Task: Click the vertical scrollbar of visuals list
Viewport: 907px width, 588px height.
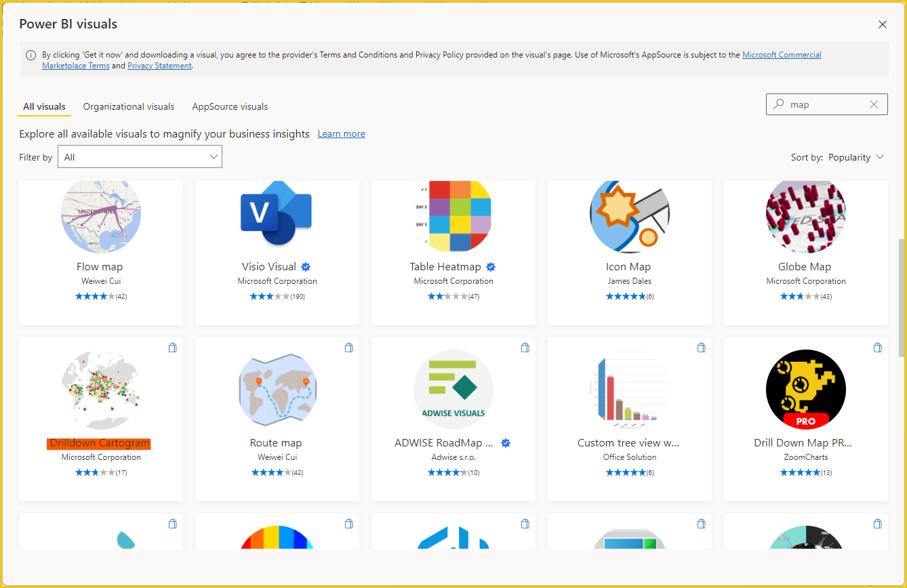Action: 902,298
